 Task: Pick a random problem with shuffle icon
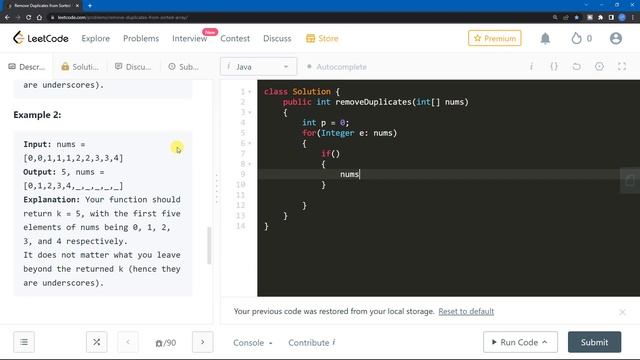click(97, 342)
